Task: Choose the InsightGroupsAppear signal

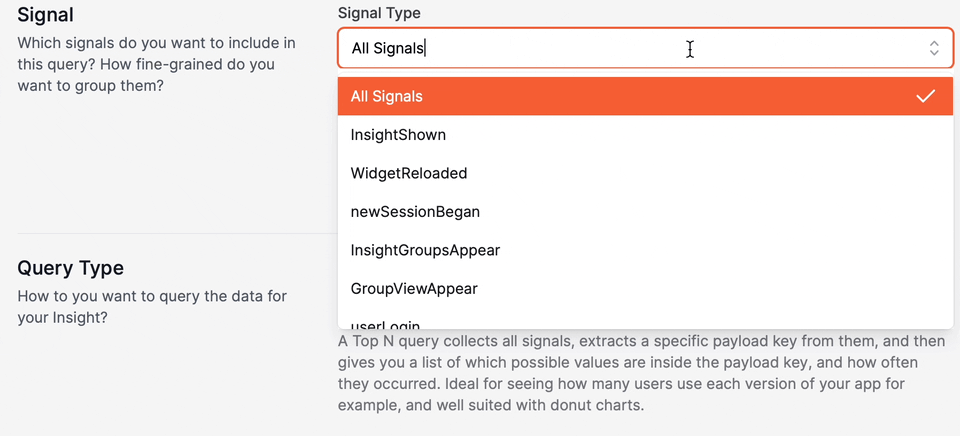Action: [x=425, y=250]
